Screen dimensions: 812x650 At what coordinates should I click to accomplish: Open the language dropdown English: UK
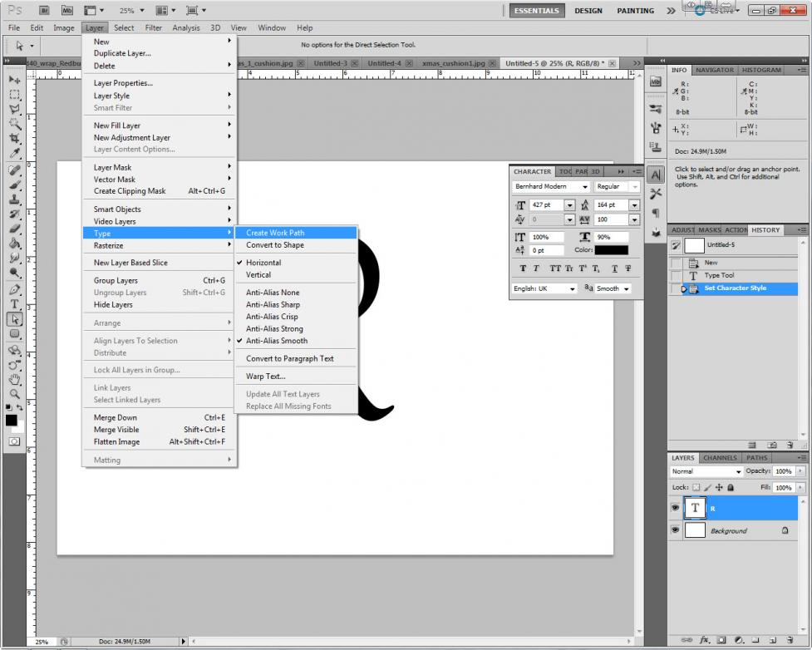[544, 288]
